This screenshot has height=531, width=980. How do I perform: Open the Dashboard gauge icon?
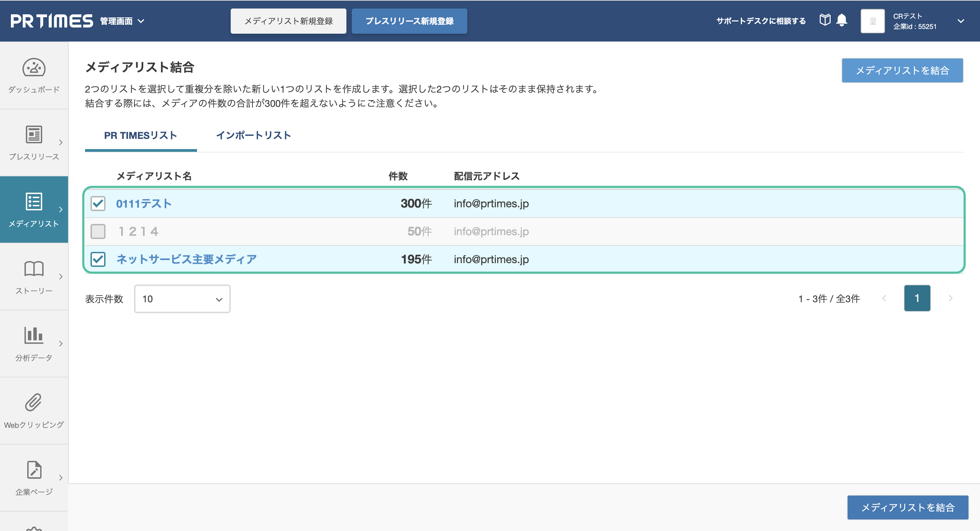click(x=34, y=68)
